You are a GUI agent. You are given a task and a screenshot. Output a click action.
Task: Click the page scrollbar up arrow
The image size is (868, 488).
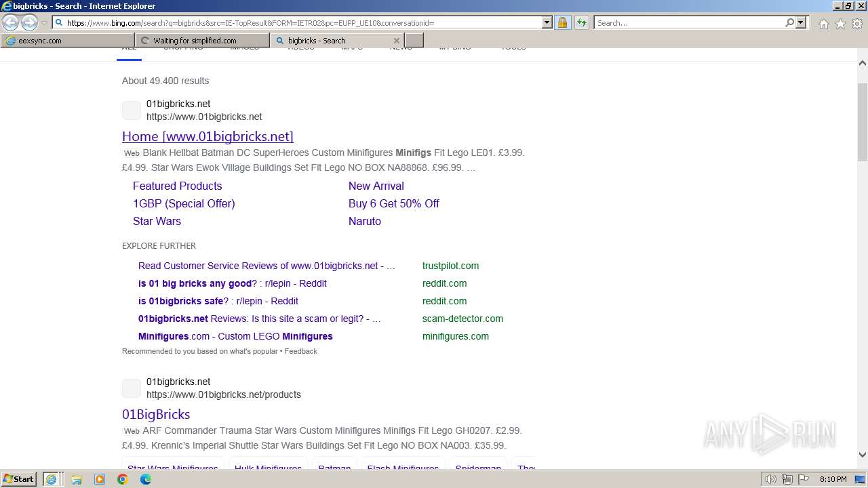(x=863, y=63)
